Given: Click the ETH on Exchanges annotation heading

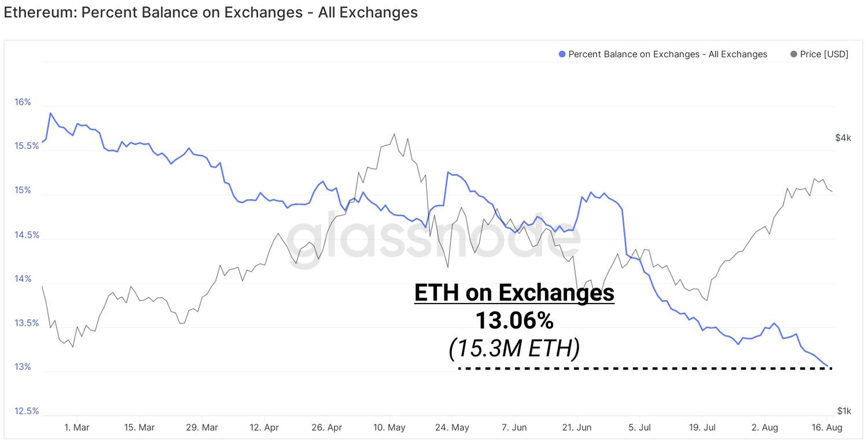Looking at the screenshot, I should click(514, 293).
